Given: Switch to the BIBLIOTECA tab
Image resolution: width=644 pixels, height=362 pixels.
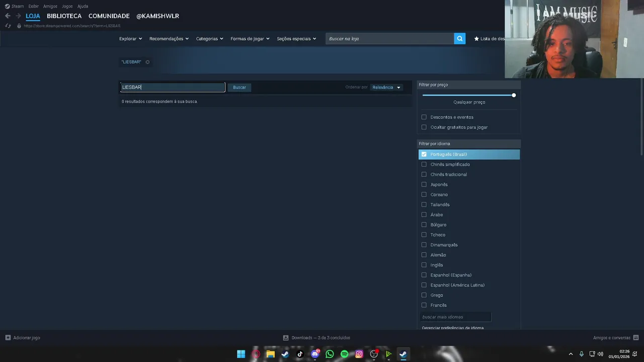Looking at the screenshot, I should [64, 16].
